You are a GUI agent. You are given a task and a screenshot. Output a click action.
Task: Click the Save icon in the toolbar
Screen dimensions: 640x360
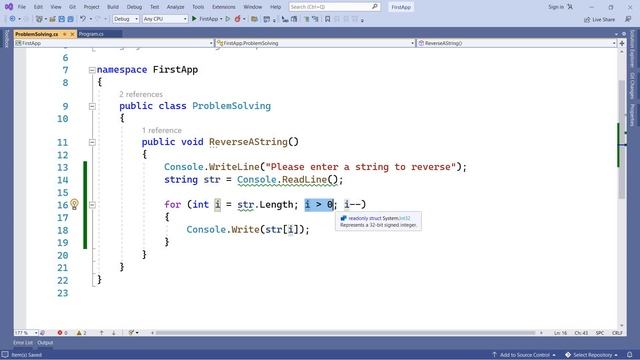click(x=62, y=19)
